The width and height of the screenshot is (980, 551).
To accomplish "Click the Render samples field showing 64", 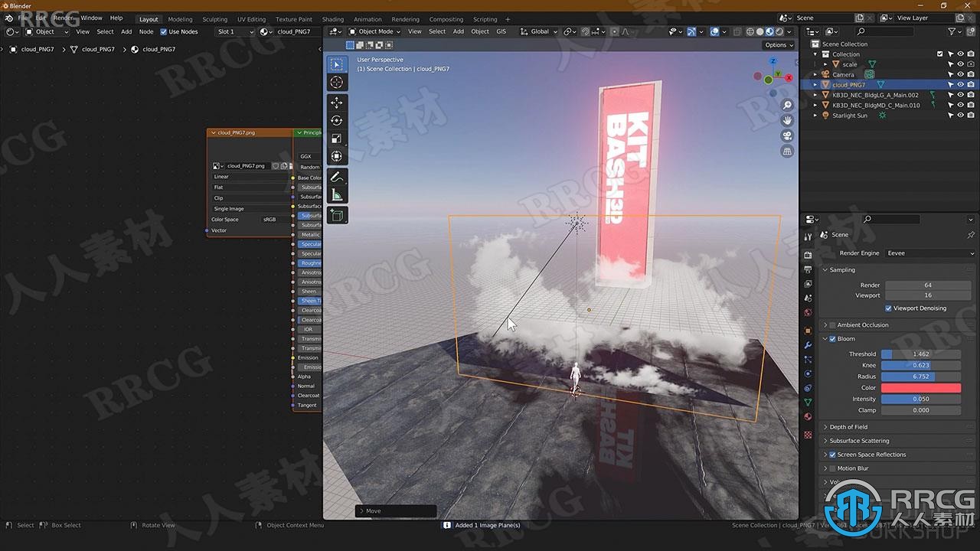I will coord(927,285).
